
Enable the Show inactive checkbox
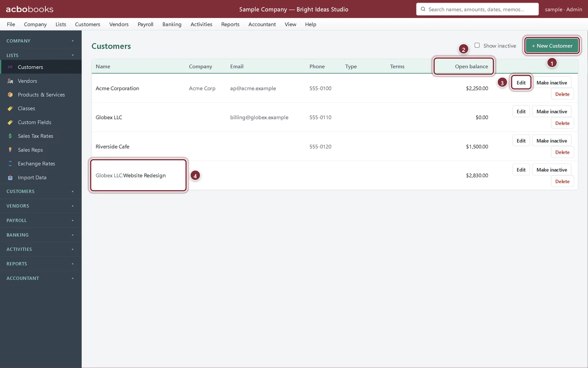click(x=477, y=45)
